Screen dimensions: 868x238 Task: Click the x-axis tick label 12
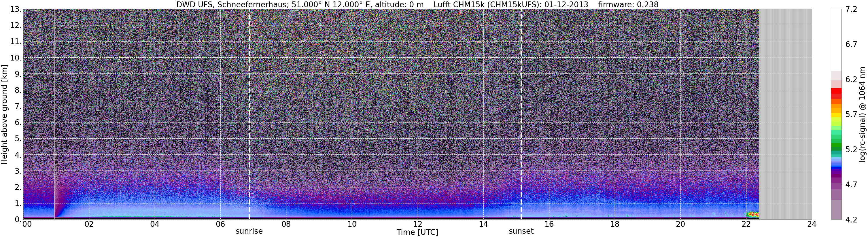[417, 224]
